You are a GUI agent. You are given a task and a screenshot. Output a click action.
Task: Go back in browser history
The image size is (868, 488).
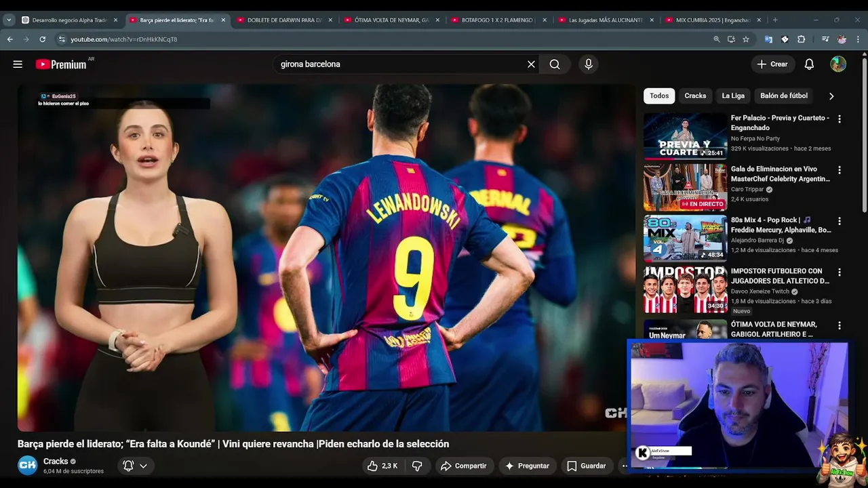coord(10,39)
